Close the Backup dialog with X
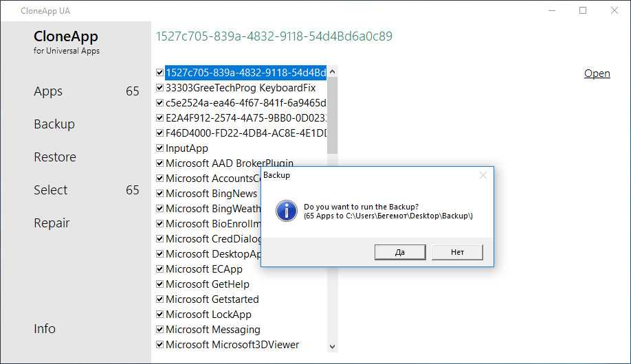The height and width of the screenshot is (364, 631). [x=483, y=175]
